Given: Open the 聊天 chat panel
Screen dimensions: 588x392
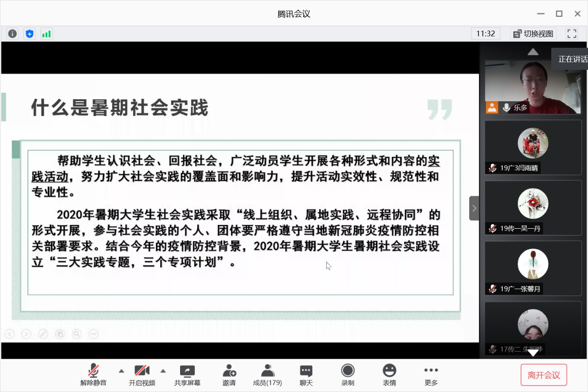Looking at the screenshot, I should [x=306, y=375].
